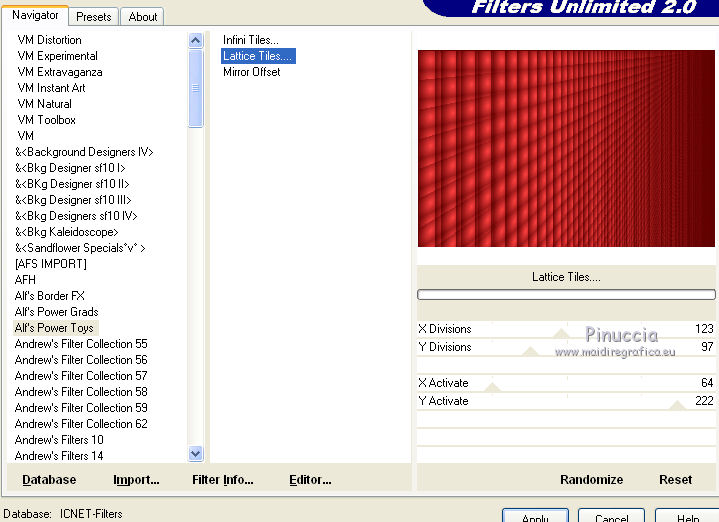The width and height of the screenshot is (719, 522).
Task: Randomize the filter settings
Action: (592, 480)
